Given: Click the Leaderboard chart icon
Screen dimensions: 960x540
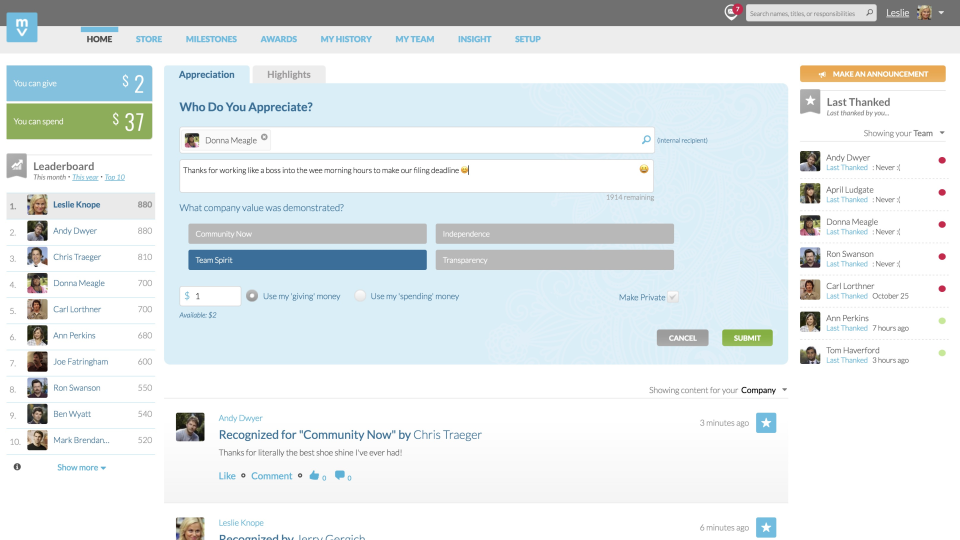Looking at the screenshot, I should click(17, 165).
